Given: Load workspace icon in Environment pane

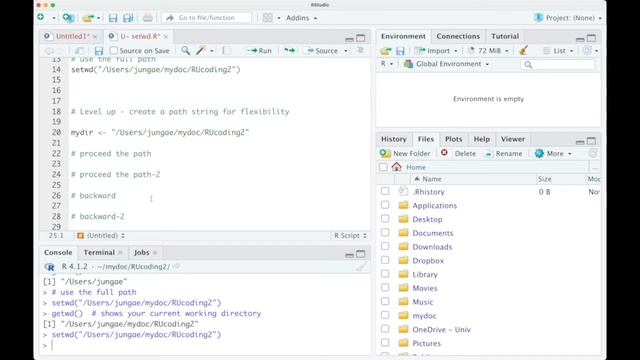Looking at the screenshot, I should tap(386, 51).
